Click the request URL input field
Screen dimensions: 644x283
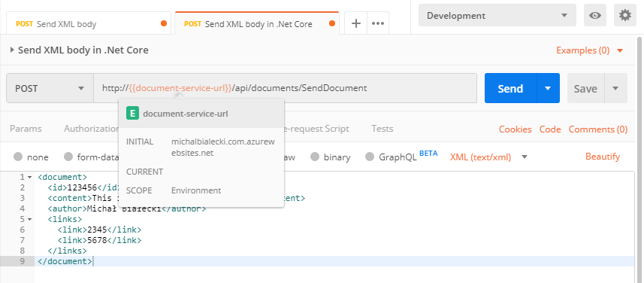tap(285, 88)
